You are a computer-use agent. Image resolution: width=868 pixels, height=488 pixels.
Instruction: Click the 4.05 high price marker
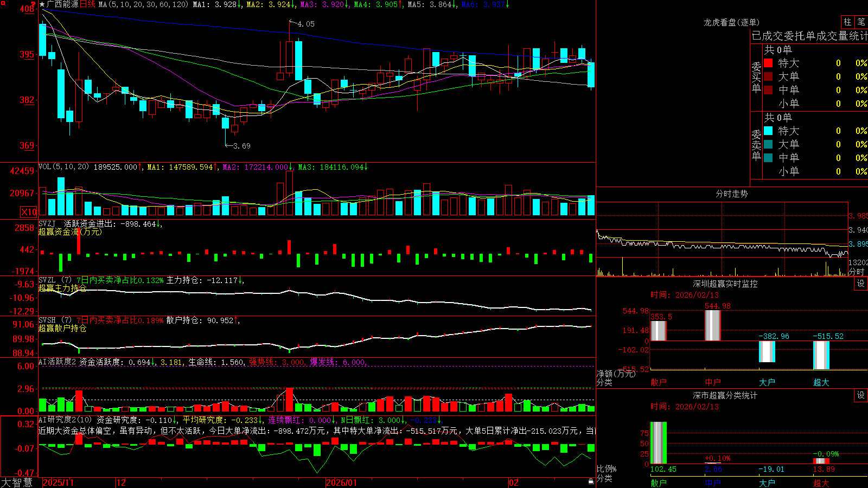click(305, 24)
